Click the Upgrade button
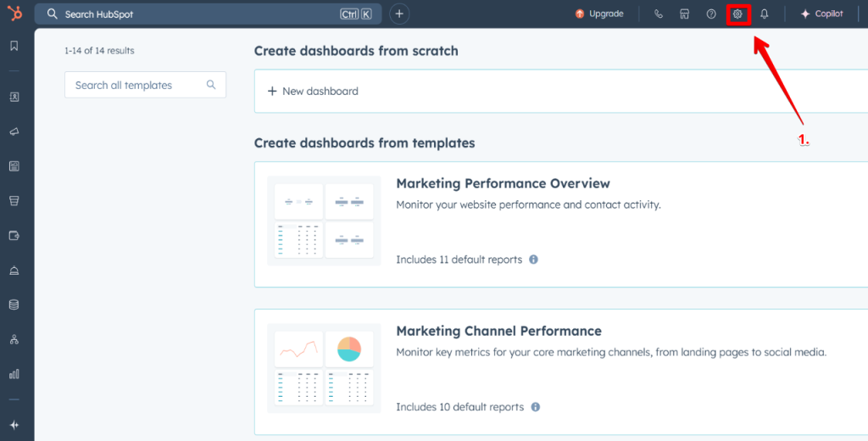This screenshot has height=441, width=868. [599, 14]
